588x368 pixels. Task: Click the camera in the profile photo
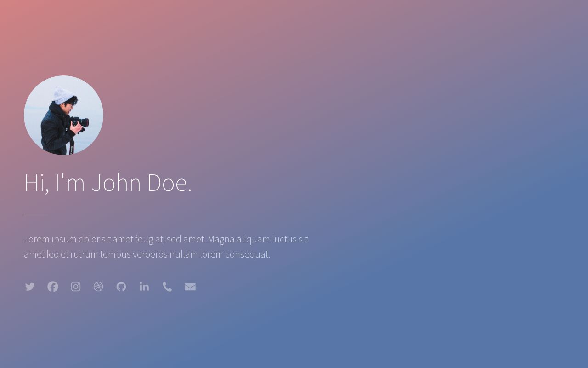point(80,122)
